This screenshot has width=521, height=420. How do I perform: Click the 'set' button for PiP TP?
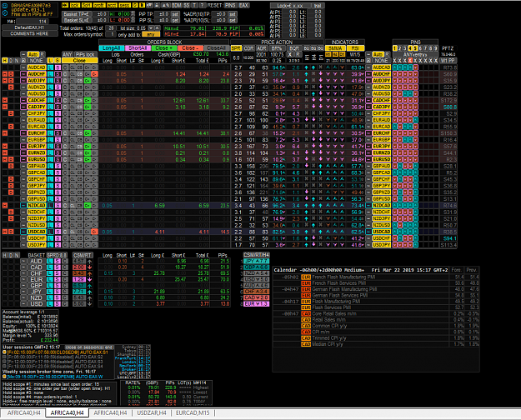coord(175,14)
